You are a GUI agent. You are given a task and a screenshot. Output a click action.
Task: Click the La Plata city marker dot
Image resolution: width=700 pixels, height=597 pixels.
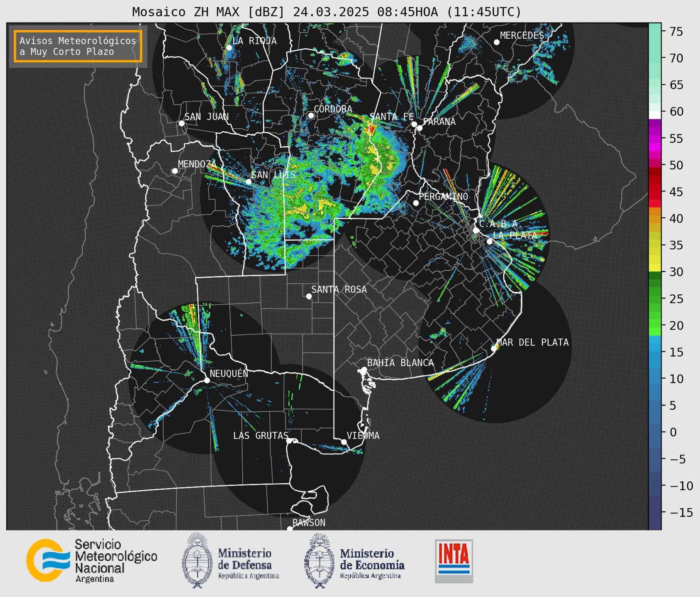pyautogui.click(x=490, y=242)
